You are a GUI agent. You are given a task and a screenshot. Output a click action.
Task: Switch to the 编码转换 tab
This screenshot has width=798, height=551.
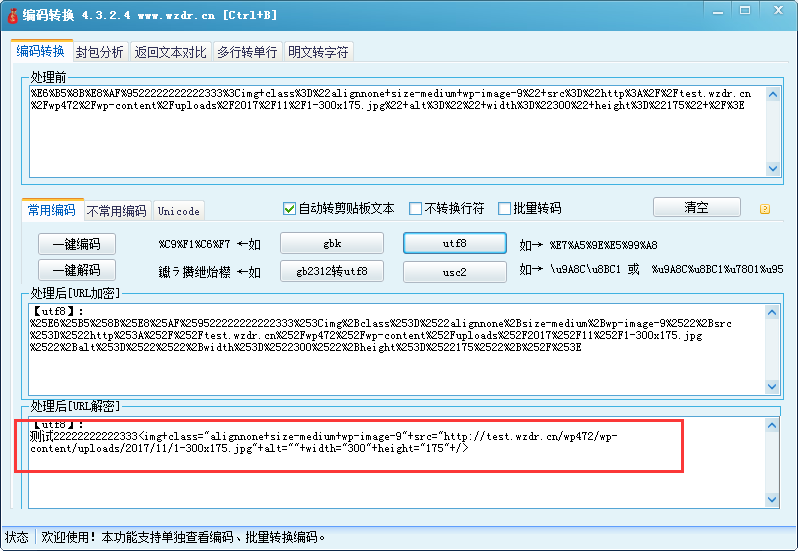41,51
